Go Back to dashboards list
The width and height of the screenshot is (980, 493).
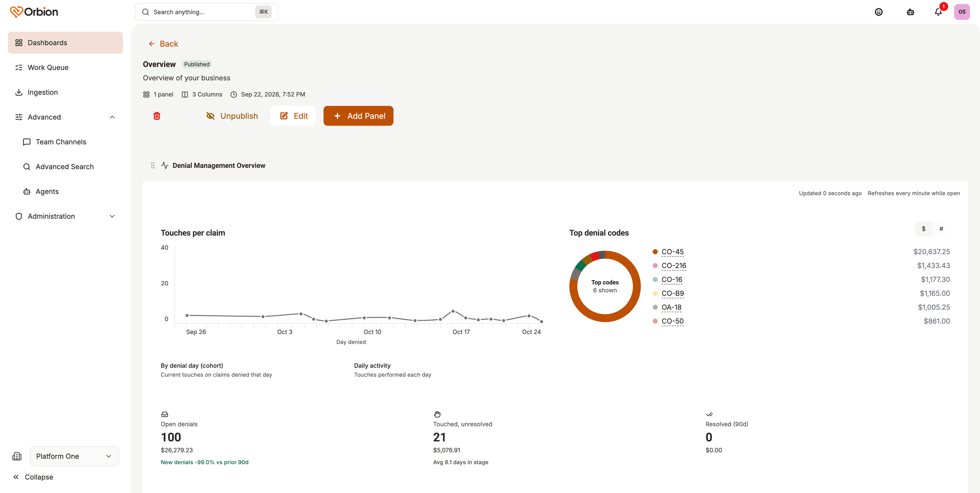(x=163, y=44)
